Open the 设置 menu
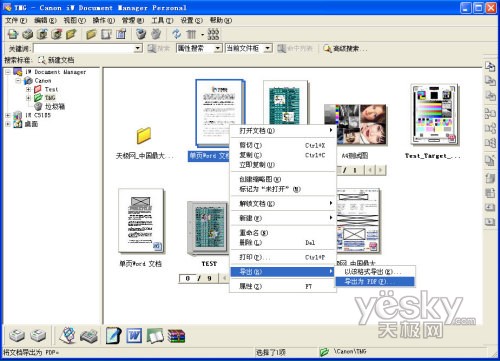Screen dimensions: 500x361 coord(191,21)
